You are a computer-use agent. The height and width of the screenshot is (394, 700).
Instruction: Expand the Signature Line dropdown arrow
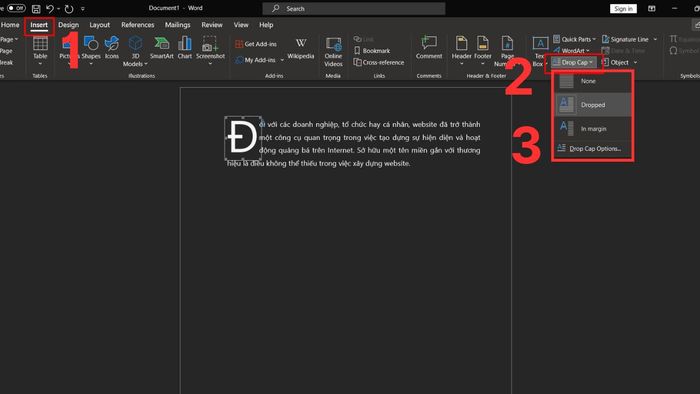655,39
